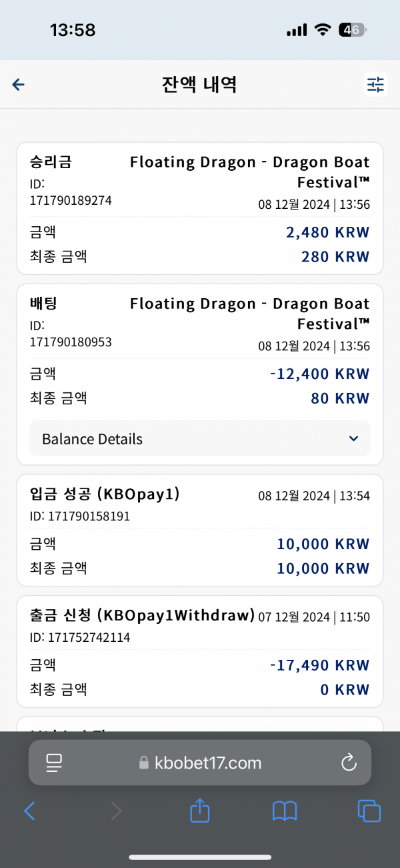Select the 입금 성공 (KBOpay1) entry
This screenshot has width=400, height=868.
click(x=200, y=530)
